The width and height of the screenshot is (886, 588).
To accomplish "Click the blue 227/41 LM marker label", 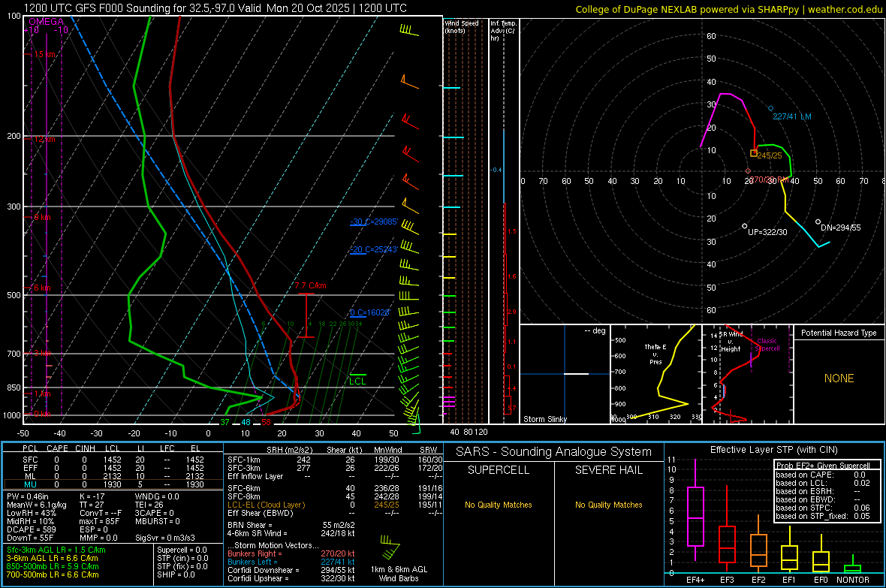I will tap(791, 116).
